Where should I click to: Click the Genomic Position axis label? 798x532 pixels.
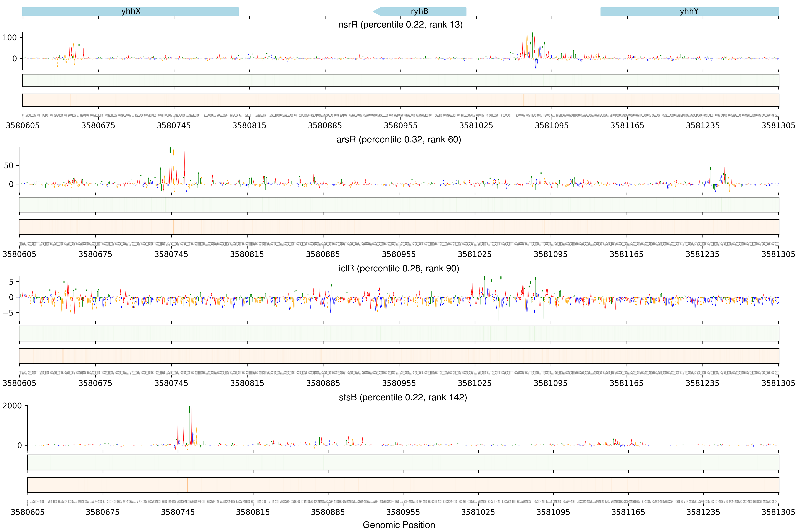[399, 525]
